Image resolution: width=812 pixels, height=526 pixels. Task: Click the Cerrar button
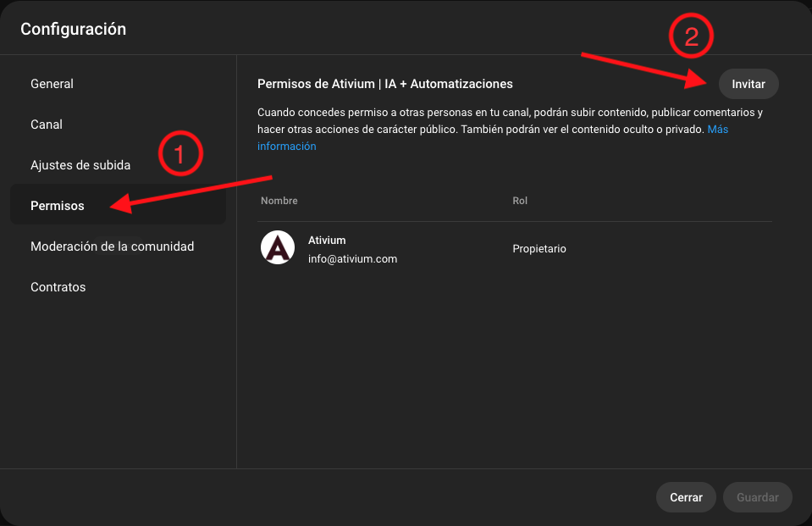tap(686, 497)
